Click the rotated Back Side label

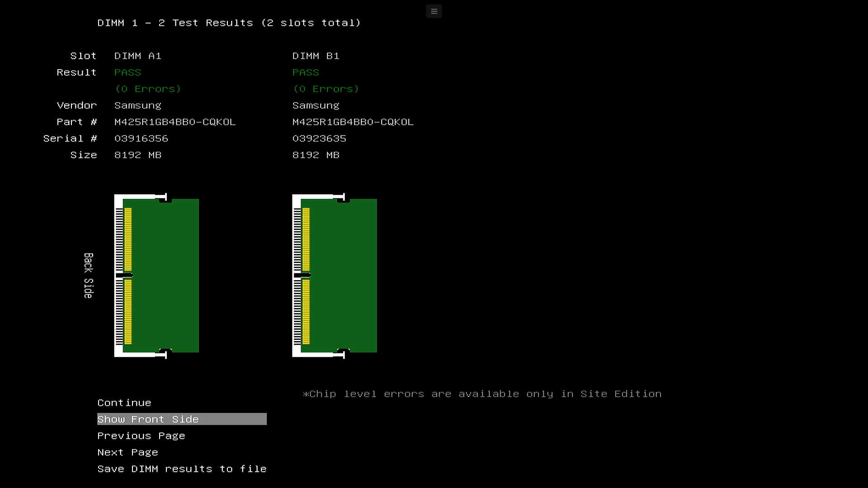pos(89,276)
